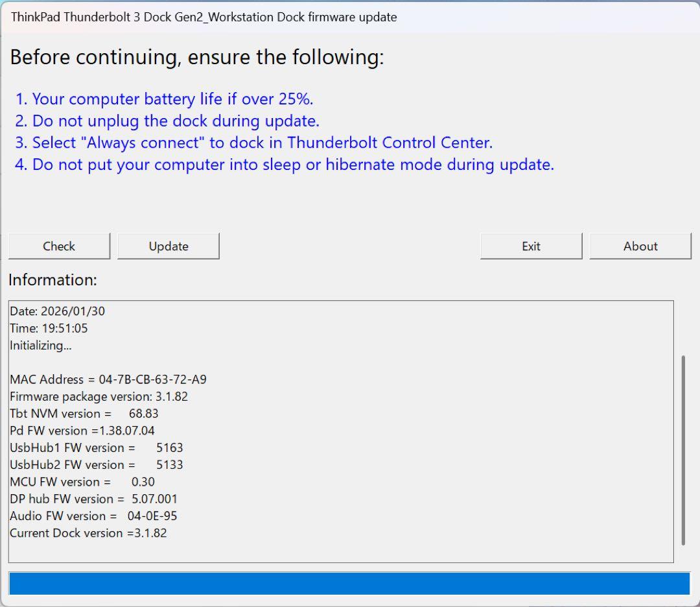Click the DP hub FW version line
Image resolution: width=700 pixels, height=607 pixels.
(x=93, y=499)
